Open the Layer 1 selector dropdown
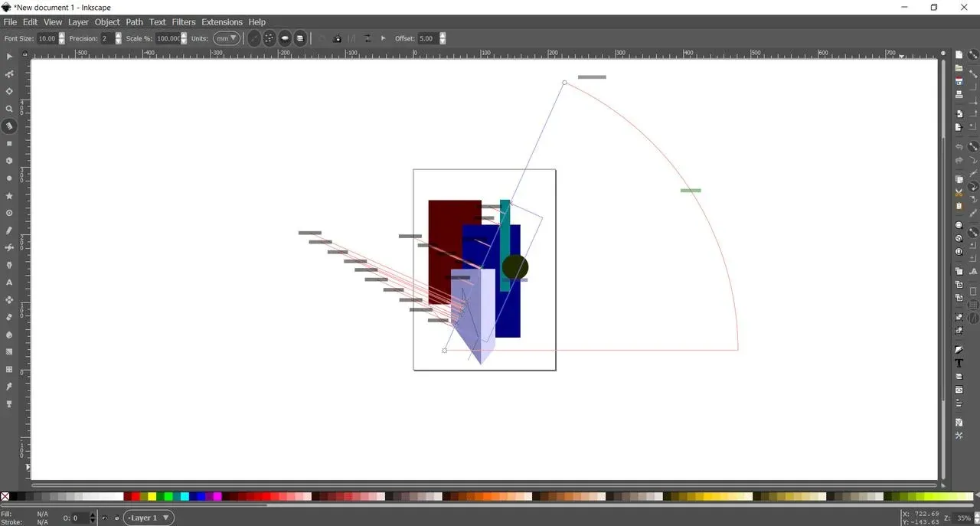 (x=148, y=518)
